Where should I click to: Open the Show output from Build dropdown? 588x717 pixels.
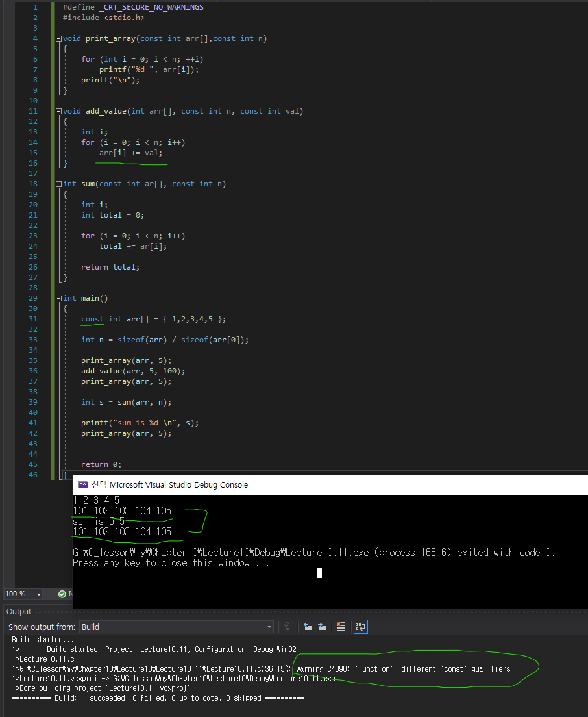(177, 627)
